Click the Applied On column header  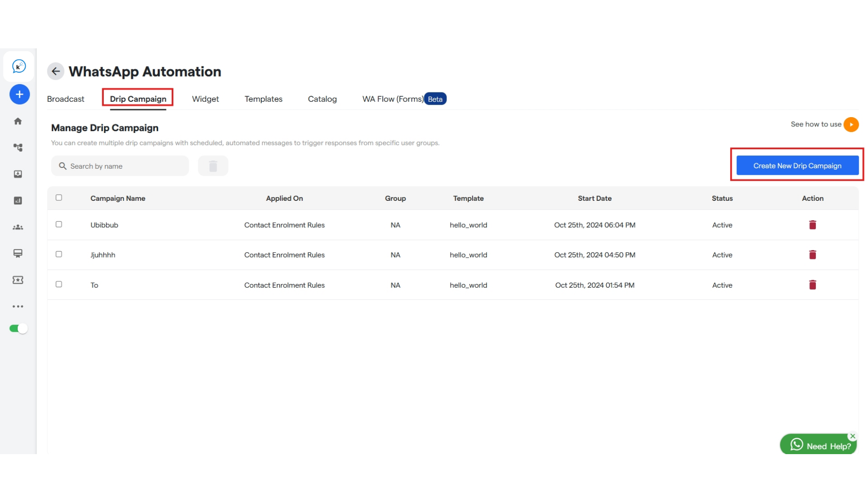coord(285,198)
